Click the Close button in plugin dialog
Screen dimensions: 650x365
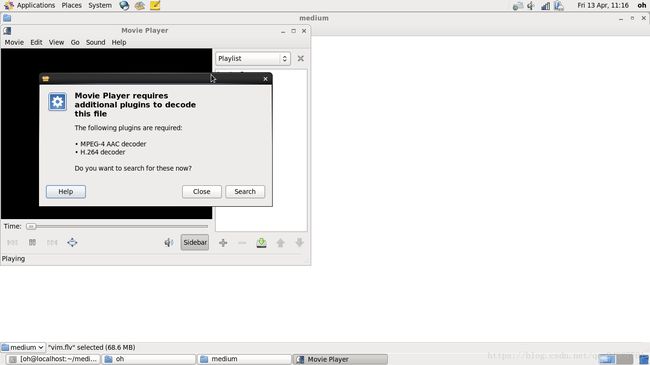201,192
